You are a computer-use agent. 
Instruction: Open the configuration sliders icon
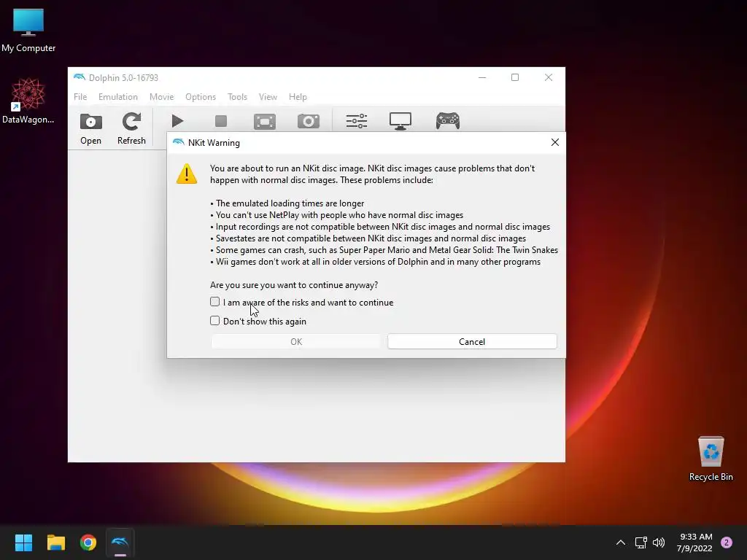click(356, 121)
